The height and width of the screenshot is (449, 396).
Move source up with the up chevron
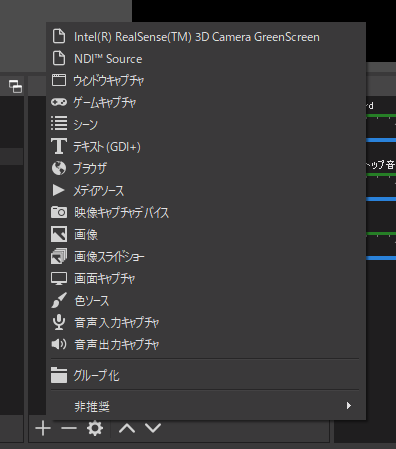point(127,428)
